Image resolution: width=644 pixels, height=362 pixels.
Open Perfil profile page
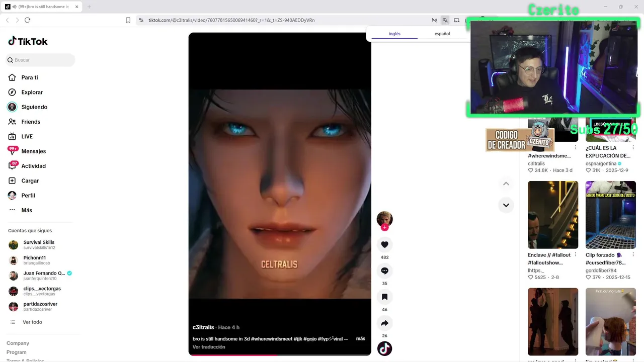(x=22, y=196)
